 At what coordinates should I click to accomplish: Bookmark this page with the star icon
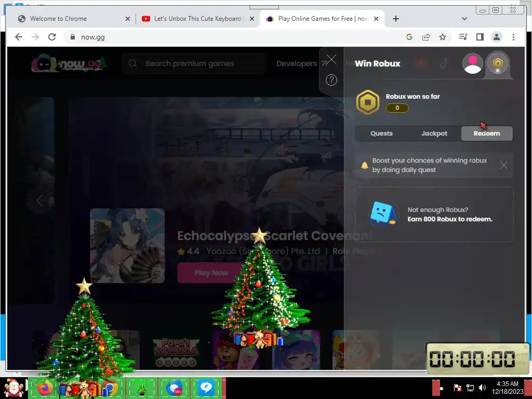[443, 37]
